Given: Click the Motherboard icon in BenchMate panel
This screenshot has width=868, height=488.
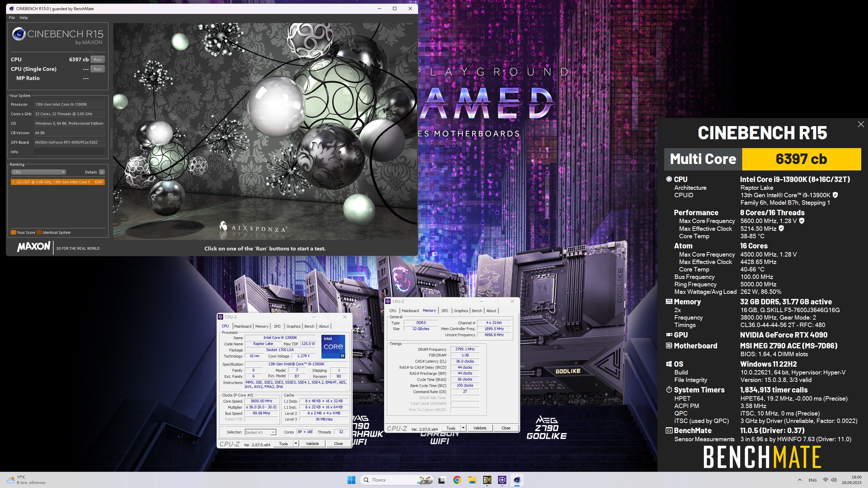Looking at the screenshot, I should pos(669,346).
